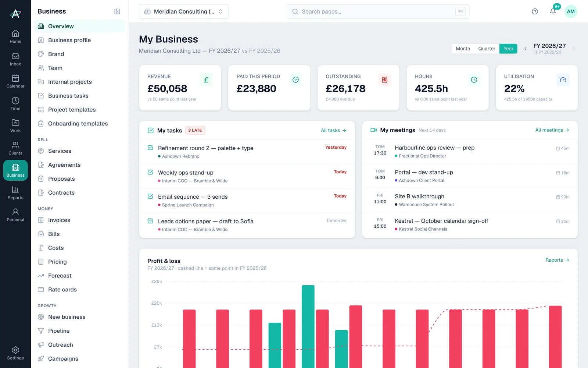Open Business profile in the sidebar
The image size is (588, 368).
point(80,40)
